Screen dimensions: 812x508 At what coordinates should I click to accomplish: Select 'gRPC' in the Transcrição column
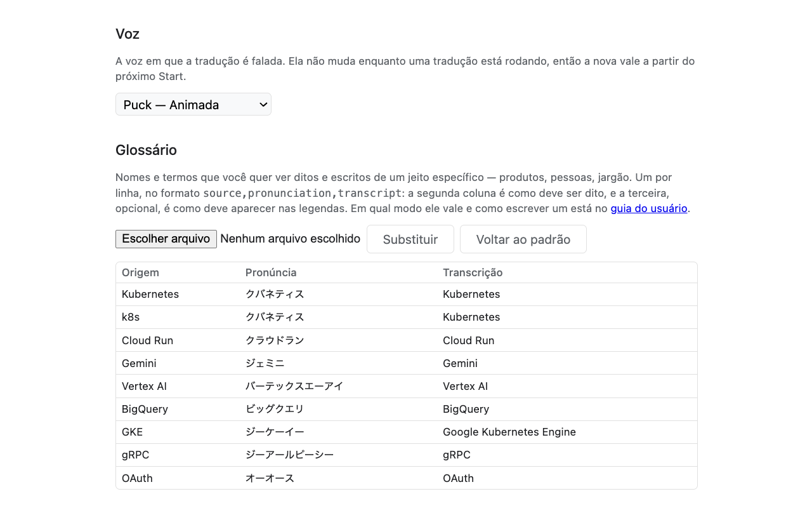457,455
